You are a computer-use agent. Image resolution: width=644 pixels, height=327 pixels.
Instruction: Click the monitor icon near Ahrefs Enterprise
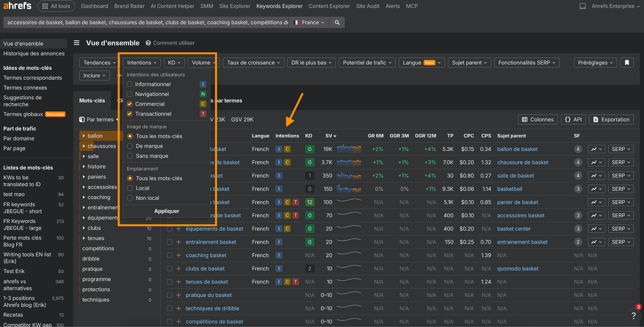pyautogui.click(x=582, y=6)
